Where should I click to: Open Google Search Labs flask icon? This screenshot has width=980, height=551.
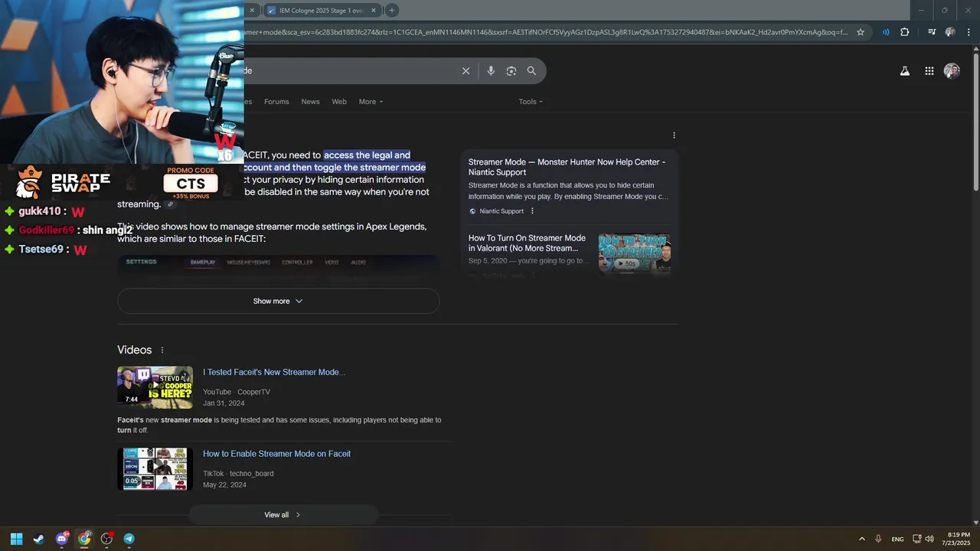click(x=905, y=71)
